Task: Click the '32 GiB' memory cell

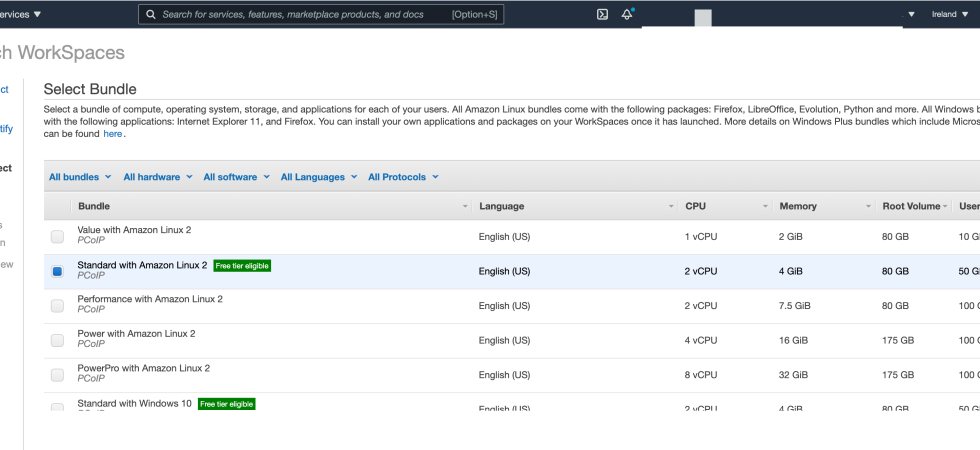Action: (x=793, y=375)
